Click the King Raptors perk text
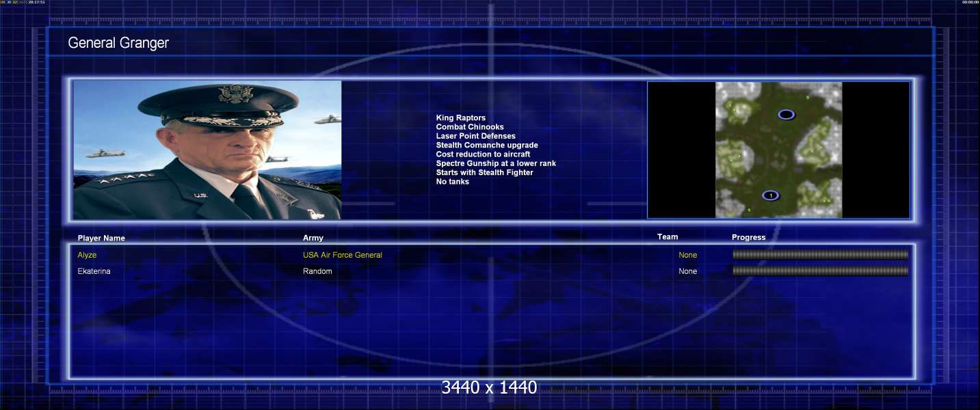This screenshot has height=410, width=980. [461, 118]
